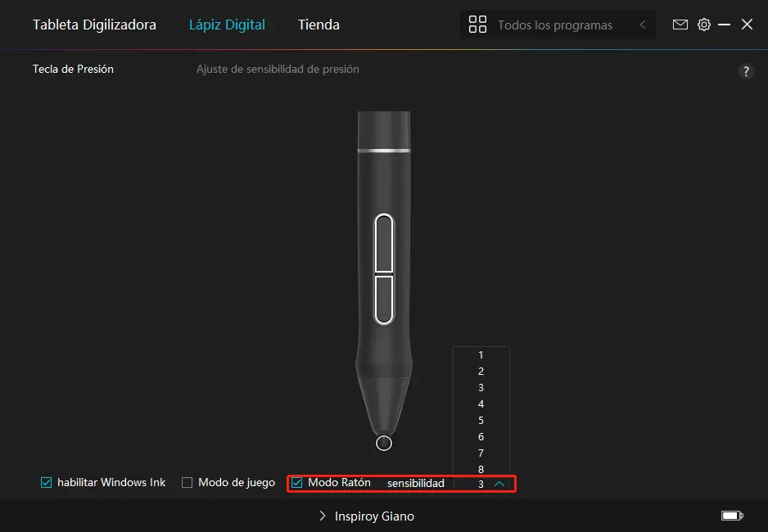Viewport: 768px width, 532px height.
Task: Select sensitivity level 5 from the list
Action: tap(481, 420)
